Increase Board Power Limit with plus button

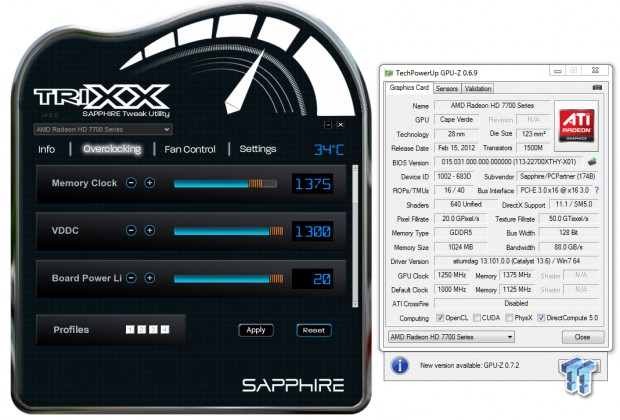pos(149,278)
